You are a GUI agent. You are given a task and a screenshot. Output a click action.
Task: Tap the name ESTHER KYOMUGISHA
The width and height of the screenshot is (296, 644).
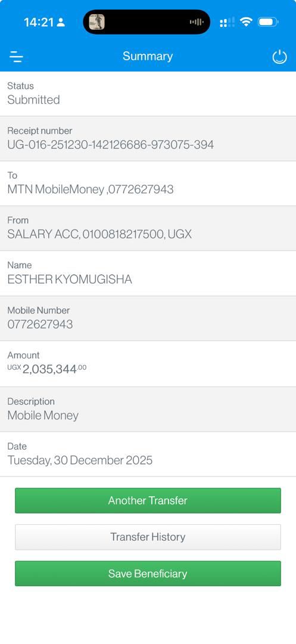coord(70,280)
